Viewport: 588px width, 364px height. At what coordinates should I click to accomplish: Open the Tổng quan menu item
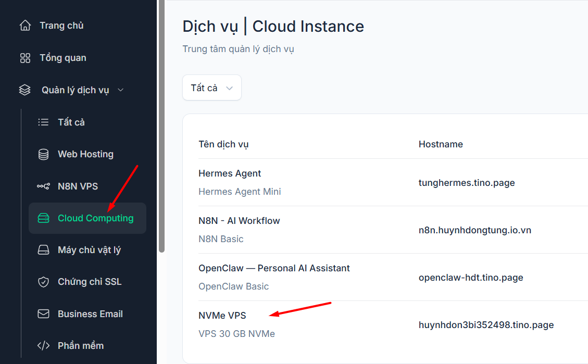(63, 58)
